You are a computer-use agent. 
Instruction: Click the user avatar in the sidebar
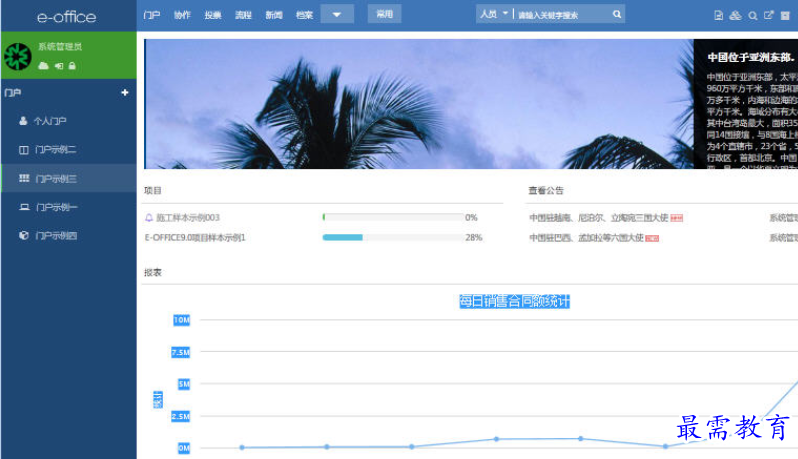click(x=18, y=56)
